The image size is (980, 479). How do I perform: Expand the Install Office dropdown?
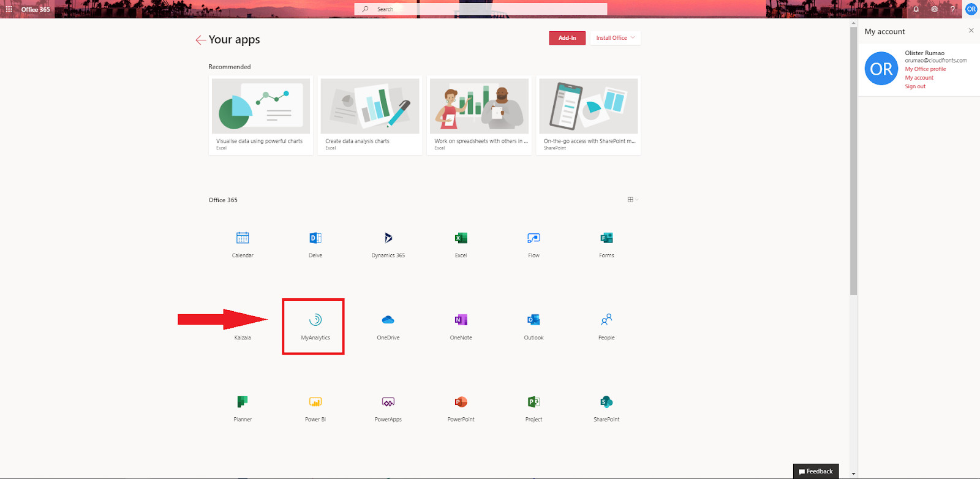pyautogui.click(x=615, y=38)
